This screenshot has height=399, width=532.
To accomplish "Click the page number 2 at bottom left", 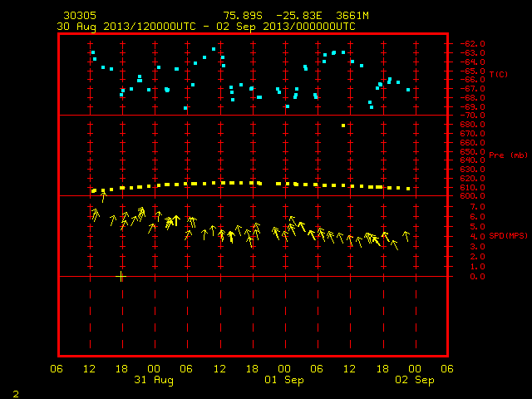I will 16,394.
